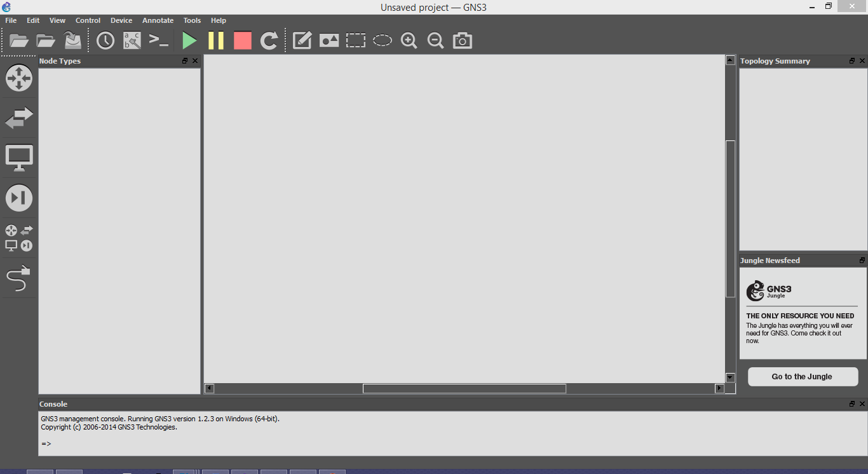This screenshot has height=474, width=868.
Task: Browse all devices icon in sidebar
Action: click(19, 238)
